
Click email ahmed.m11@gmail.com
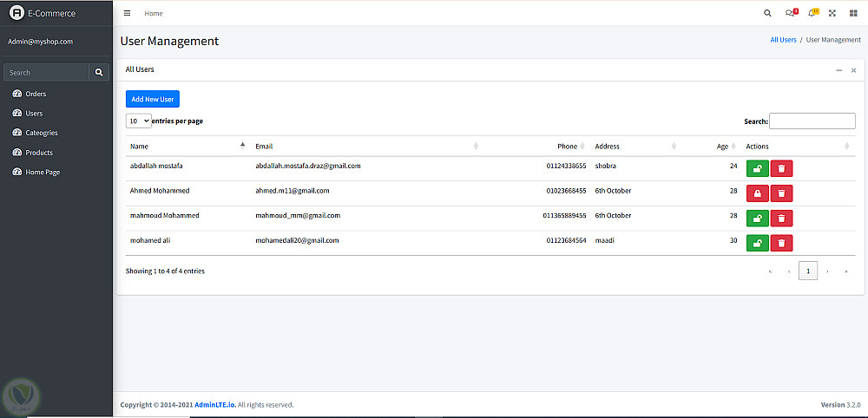tap(293, 190)
